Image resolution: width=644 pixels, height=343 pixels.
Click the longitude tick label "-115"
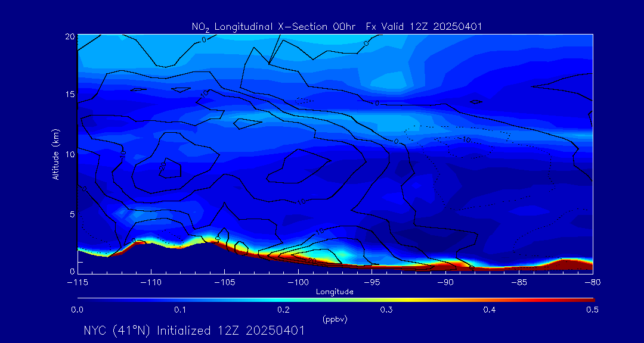click(78, 283)
